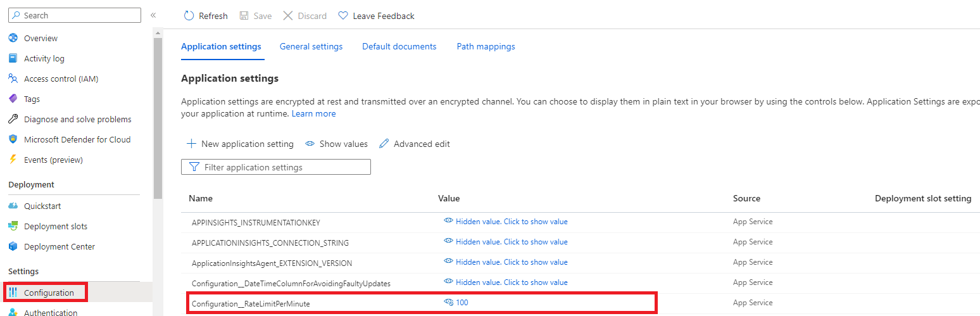Open Tags menu item
This screenshot has width=980, height=316.
[x=32, y=99]
